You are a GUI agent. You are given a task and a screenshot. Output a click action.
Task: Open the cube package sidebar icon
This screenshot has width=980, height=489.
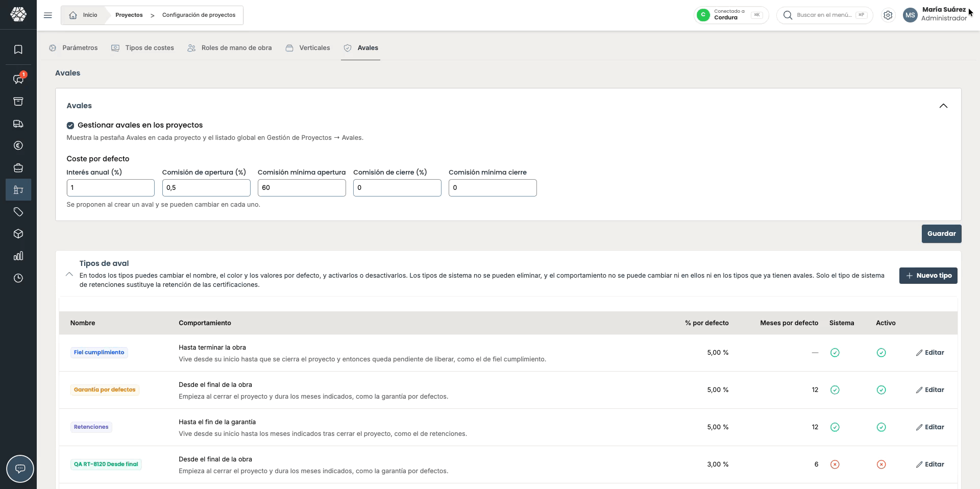point(18,234)
